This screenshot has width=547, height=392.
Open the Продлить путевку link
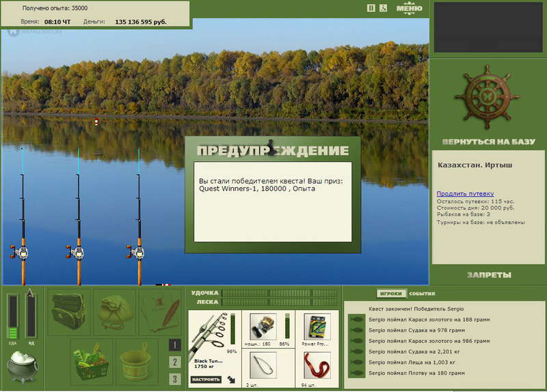click(465, 193)
